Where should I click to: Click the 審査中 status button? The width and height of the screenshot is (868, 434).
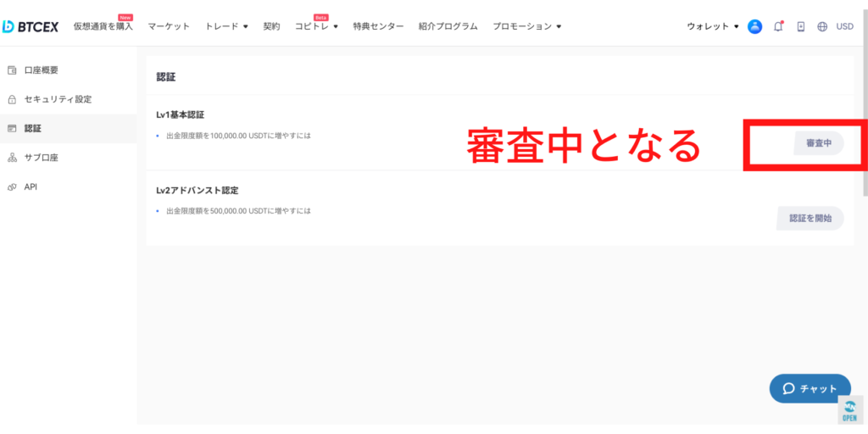819,143
